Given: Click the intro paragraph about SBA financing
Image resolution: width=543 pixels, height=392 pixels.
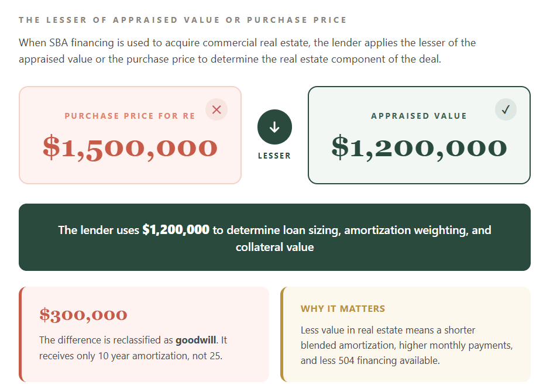Looking at the screenshot, I should click(247, 51).
